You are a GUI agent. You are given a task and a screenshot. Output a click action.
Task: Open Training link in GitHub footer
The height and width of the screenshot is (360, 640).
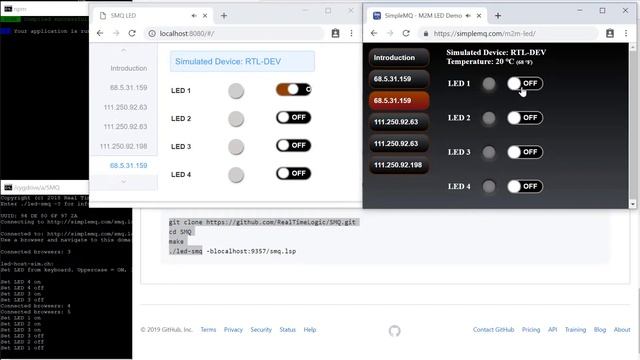pyautogui.click(x=575, y=329)
